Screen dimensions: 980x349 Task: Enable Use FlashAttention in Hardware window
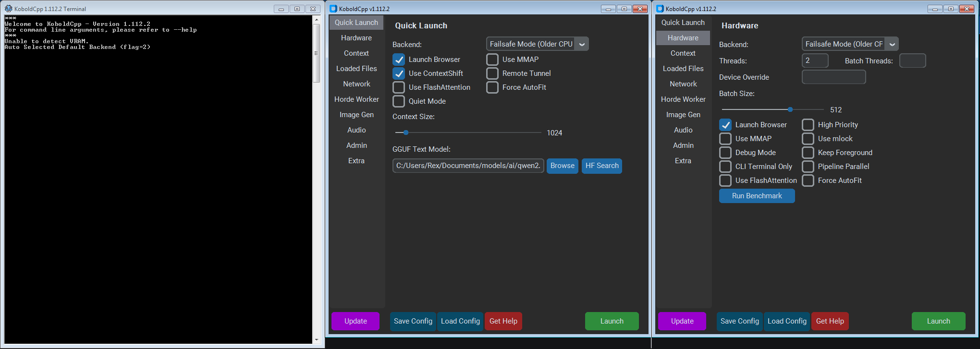coord(725,181)
